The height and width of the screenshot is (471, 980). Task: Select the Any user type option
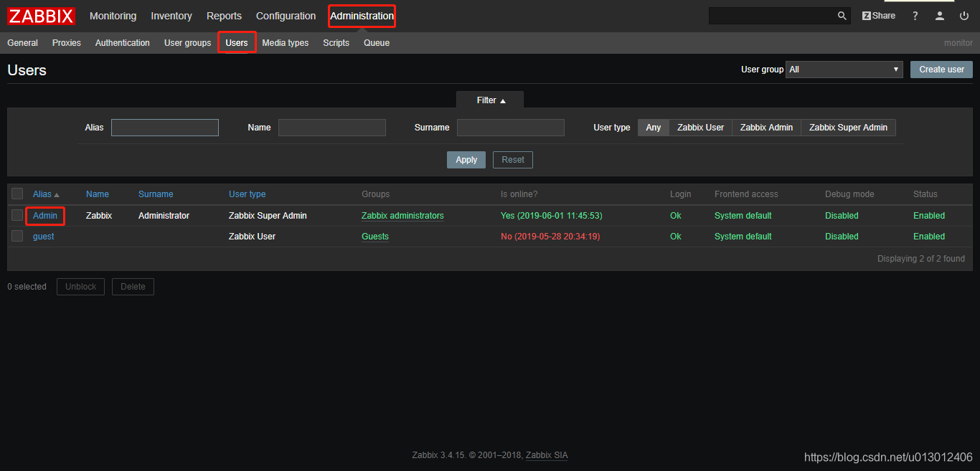click(x=654, y=128)
